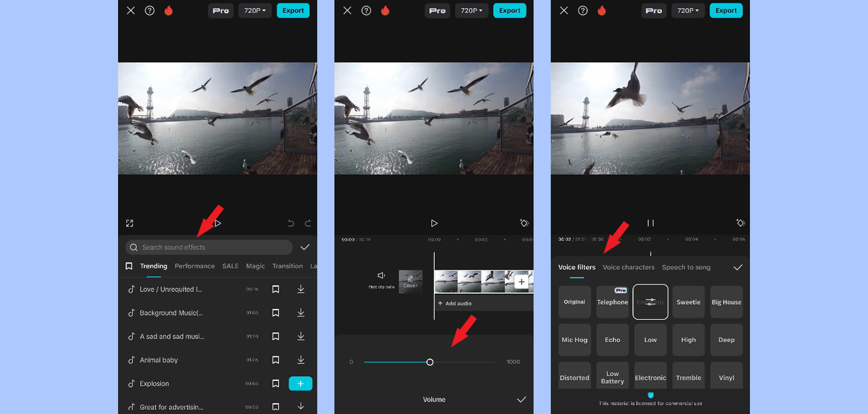Viewport: 868px width, 414px height.
Task: Select the Telephone Pro voice filter
Action: click(x=612, y=302)
